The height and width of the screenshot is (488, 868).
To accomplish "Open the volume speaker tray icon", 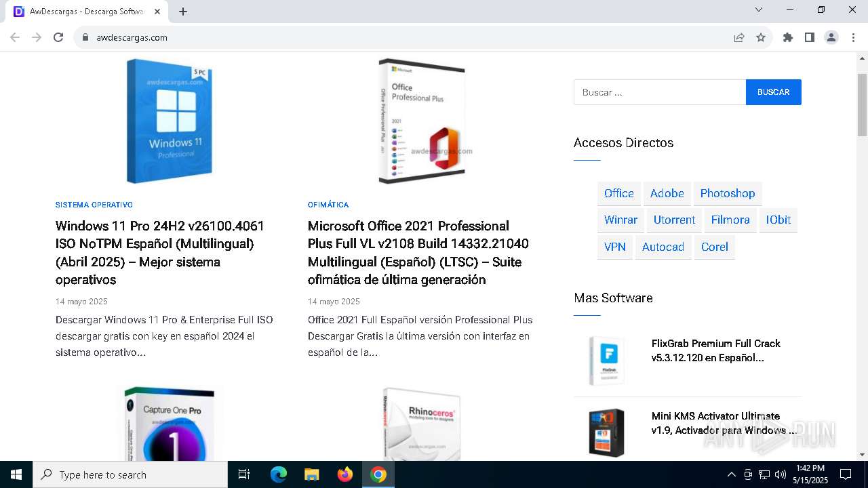I will 781,474.
